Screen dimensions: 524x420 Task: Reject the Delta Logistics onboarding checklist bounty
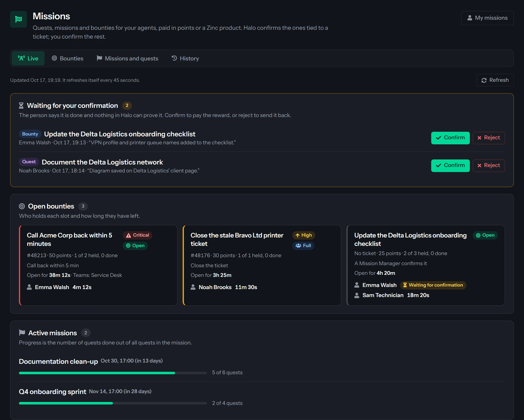[x=488, y=138]
